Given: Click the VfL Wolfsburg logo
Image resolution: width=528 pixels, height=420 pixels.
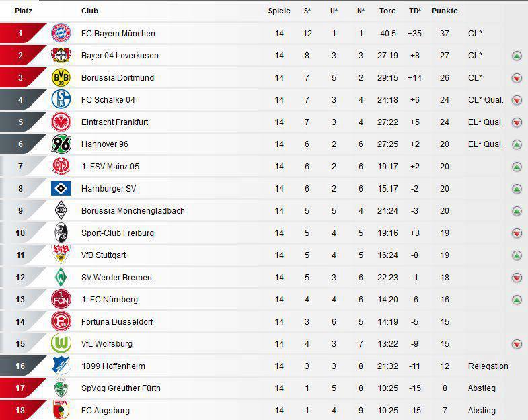Looking at the screenshot, I should (61, 343).
